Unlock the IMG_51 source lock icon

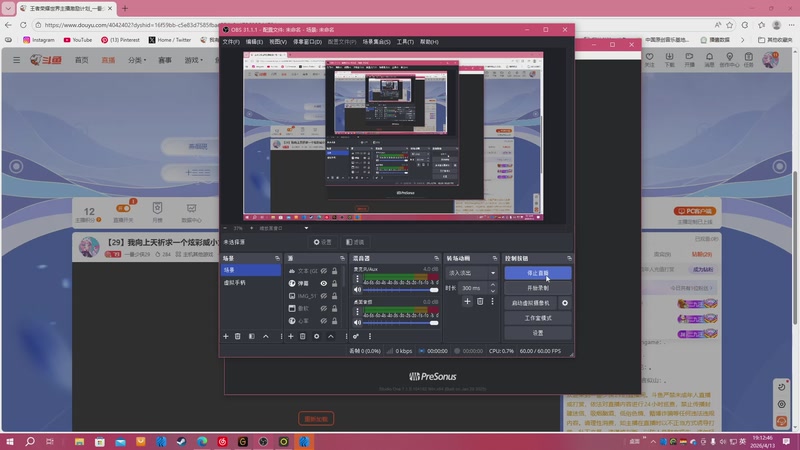[335, 296]
